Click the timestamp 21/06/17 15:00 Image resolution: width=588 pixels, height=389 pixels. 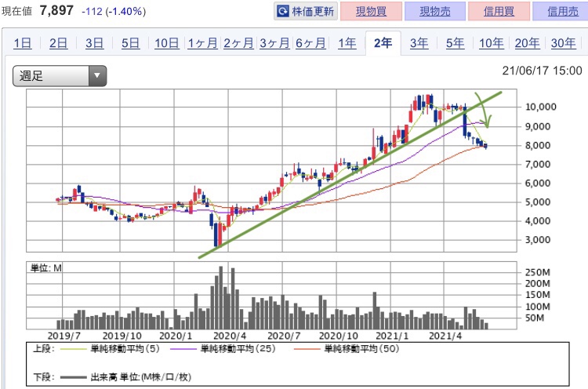[543, 71]
